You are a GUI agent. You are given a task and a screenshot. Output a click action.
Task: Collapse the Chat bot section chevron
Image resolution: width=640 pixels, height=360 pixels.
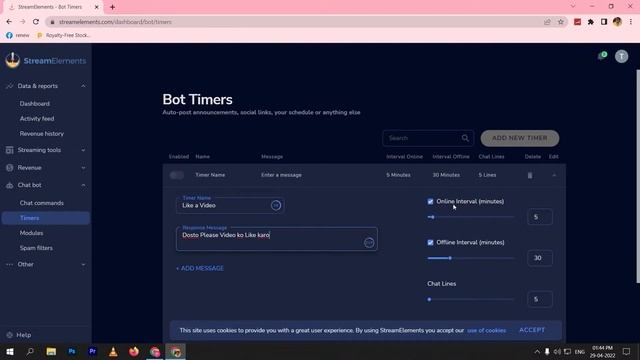[x=83, y=185]
